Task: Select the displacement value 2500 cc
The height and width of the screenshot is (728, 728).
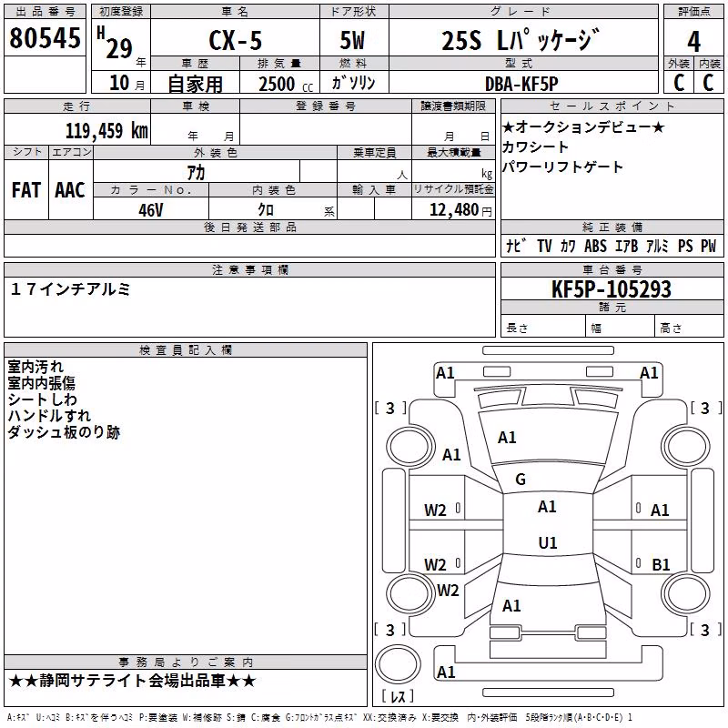Action: point(286,85)
